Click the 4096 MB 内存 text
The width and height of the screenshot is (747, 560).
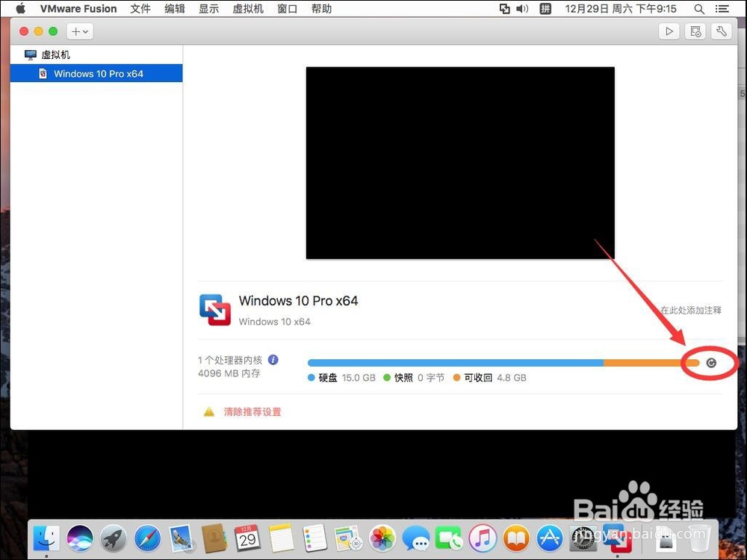tap(229, 373)
